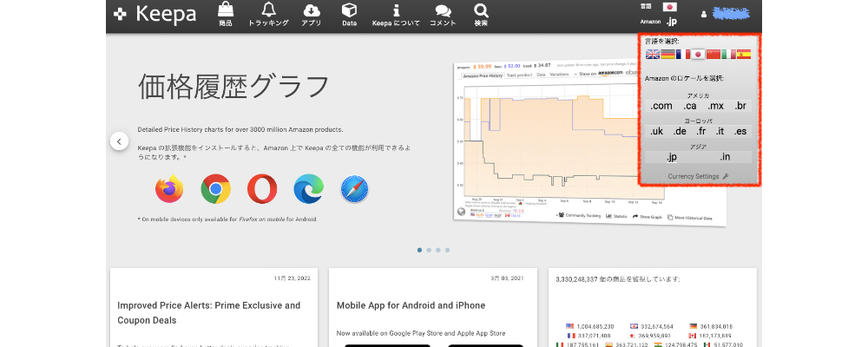Go to previous slide with left arrow
The height and width of the screenshot is (347, 868).
[119, 141]
